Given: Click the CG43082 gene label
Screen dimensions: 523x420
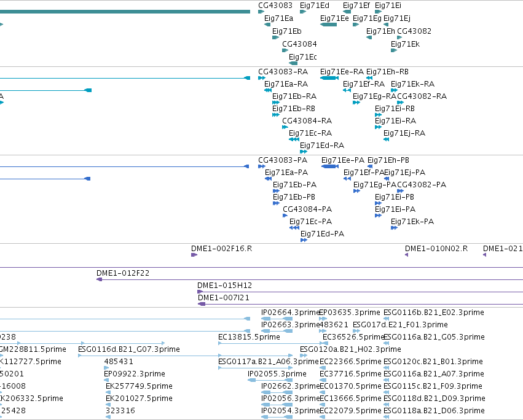Looking at the screenshot, I should point(414,31).
